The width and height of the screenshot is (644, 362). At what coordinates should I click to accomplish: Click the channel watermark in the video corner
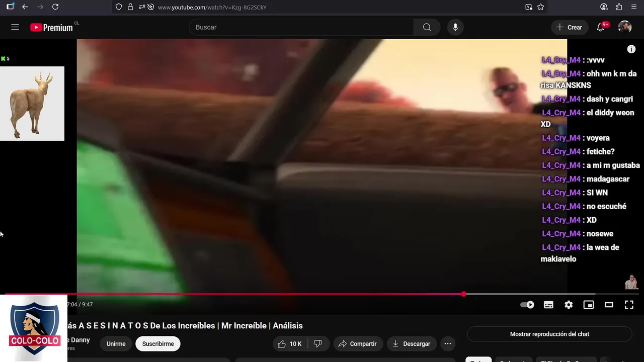click(x=631, y=282)
